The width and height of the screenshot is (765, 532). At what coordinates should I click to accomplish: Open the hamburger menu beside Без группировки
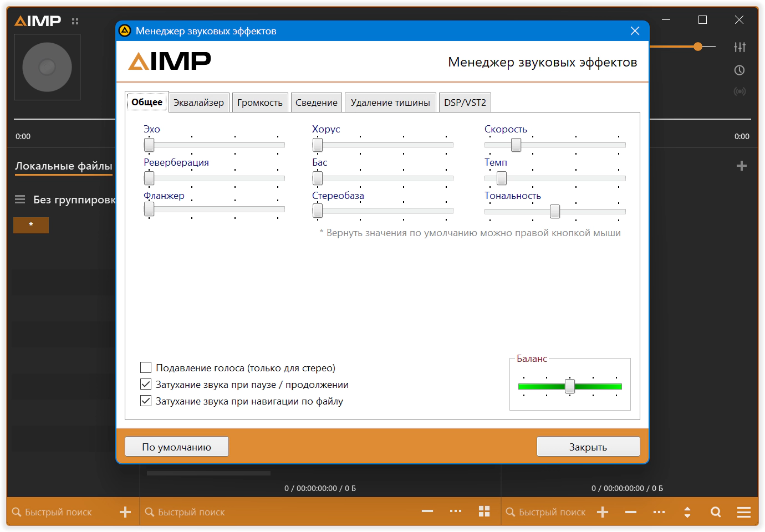tap(20, 199)
